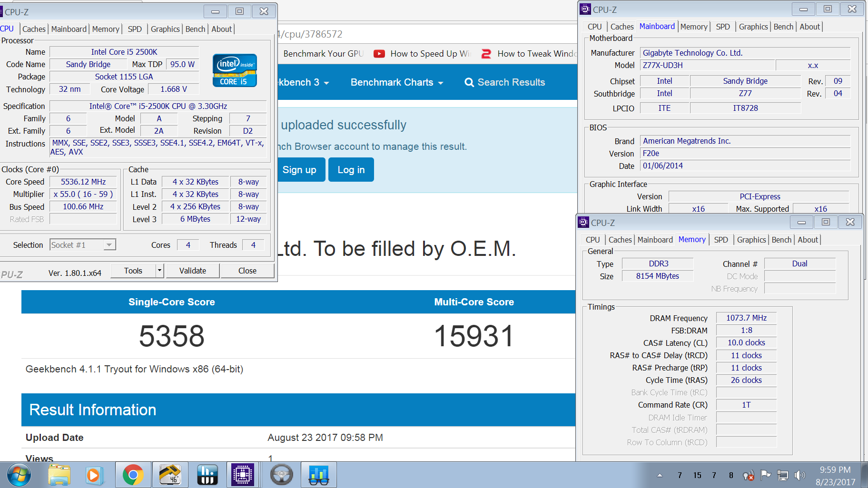The height and width of the screenshot is (488, 868).
Task: Click the CPU-Z title icon in the Memory window
Action: coord(583,222)
